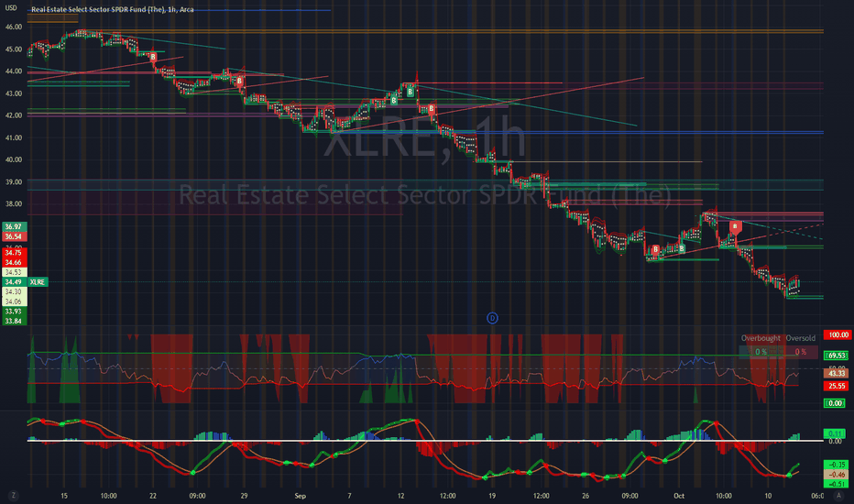Click the 38.00 price scale label

14,203
